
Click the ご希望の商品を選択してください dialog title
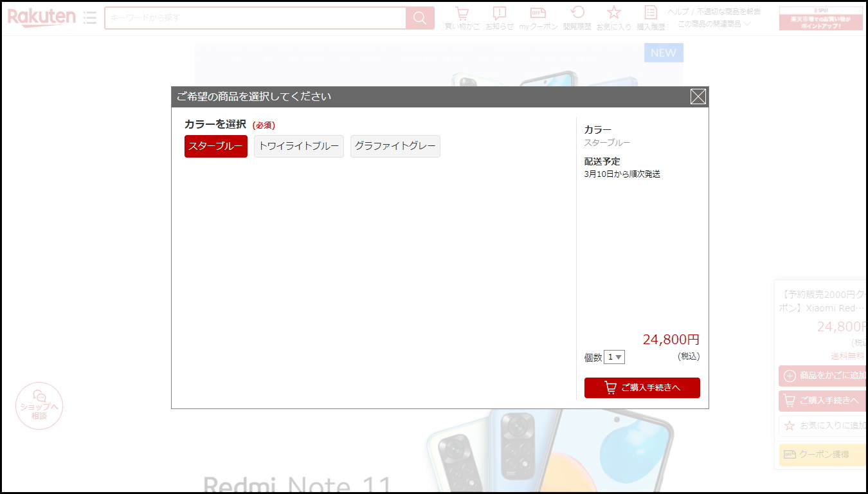[254, 96]
